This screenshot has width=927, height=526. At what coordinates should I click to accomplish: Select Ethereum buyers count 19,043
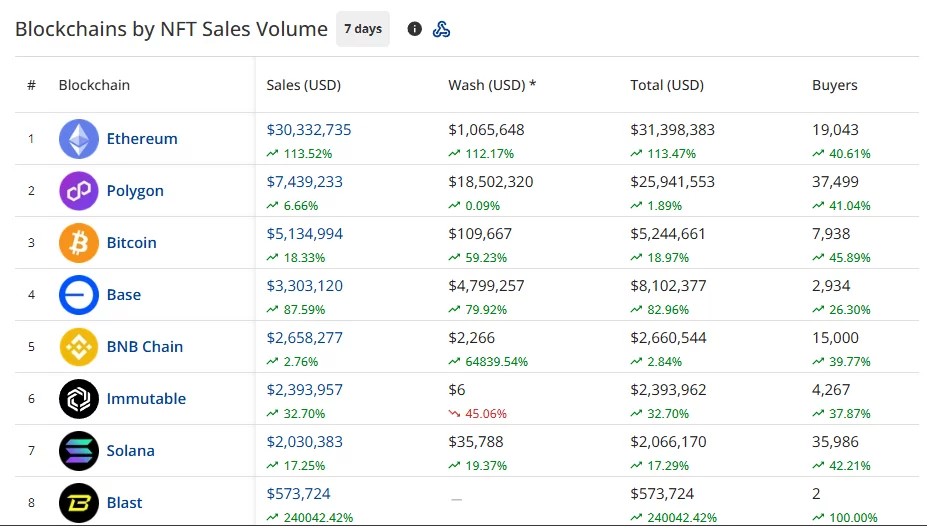click(x=835, y=130)
